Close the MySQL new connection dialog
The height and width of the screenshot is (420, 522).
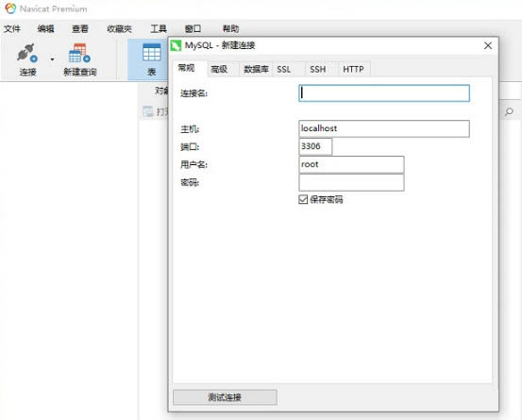488,45
